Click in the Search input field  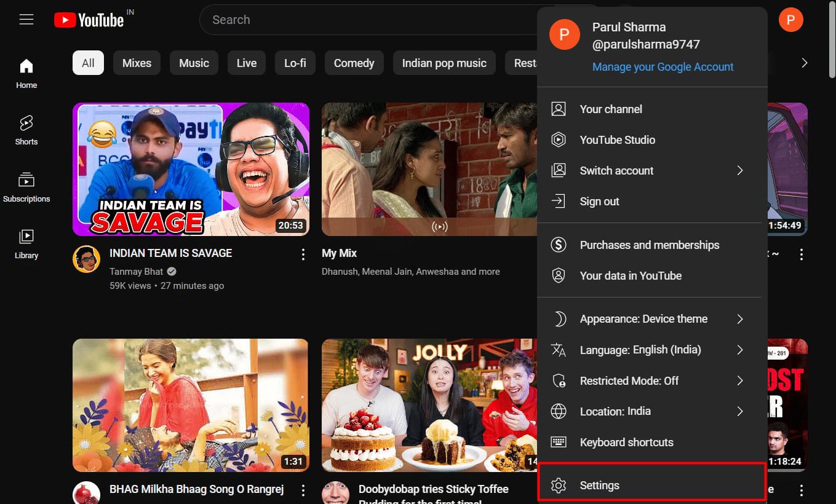369,20
